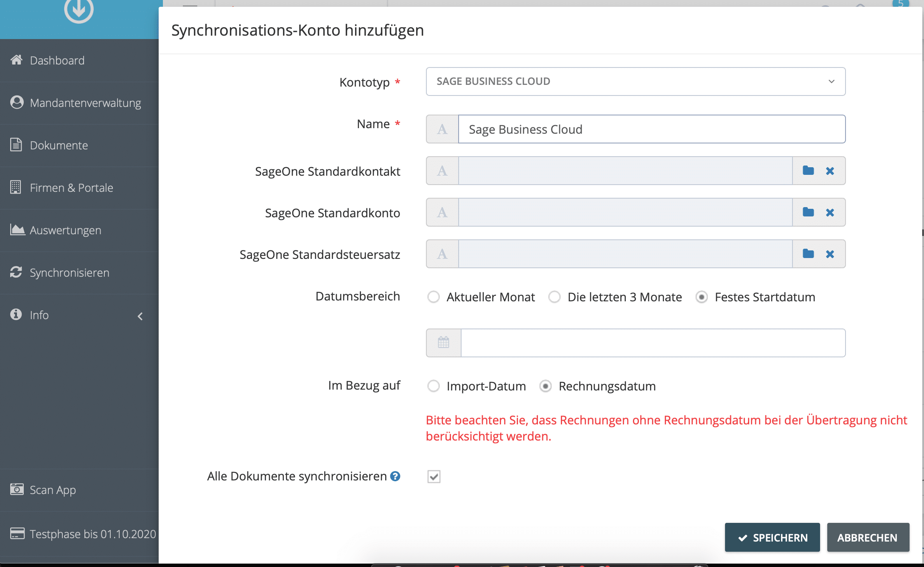Image resolution: width=924 pixels, height=567 pixels.
Task: Open Scan App from sidebar
Action: [x=79, y=490]
